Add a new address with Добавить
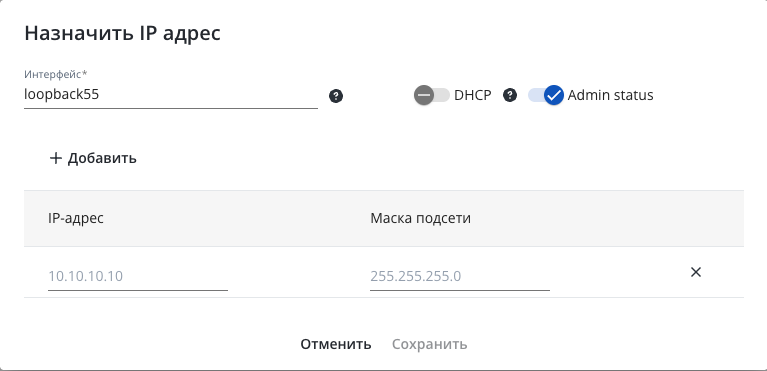767x371 pixels. [x=93, y=158]
